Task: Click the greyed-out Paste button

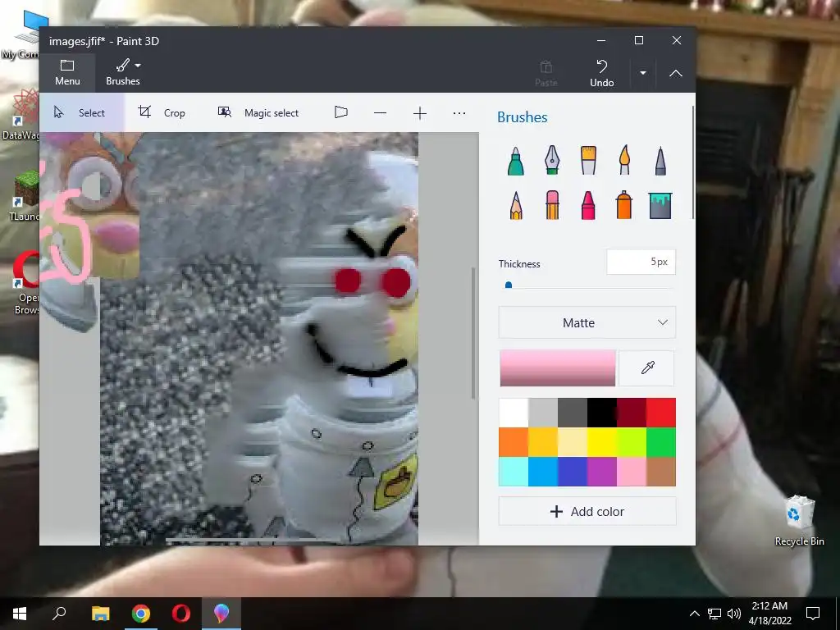Action: [x=546, y=73]
